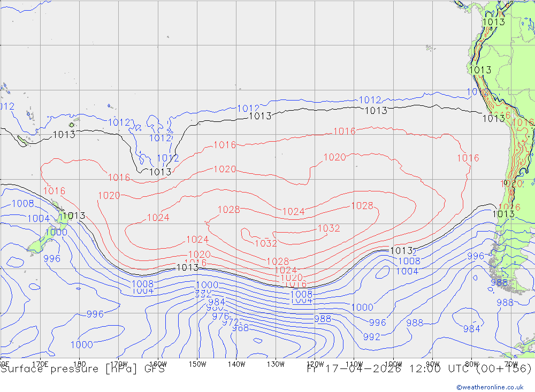Screen dimensions: 535x392
Task: Select the 70W longitude label
Action: click(x=511, y=364)
